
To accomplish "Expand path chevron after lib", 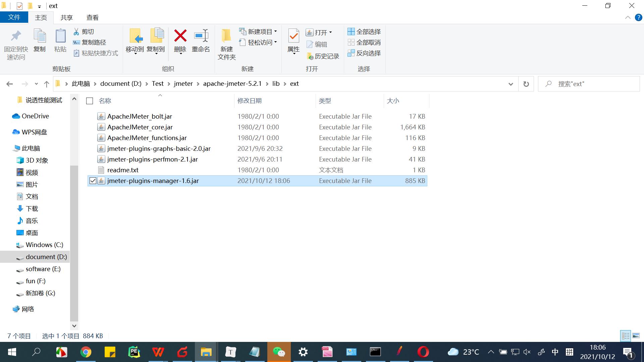I will (285, 84).
